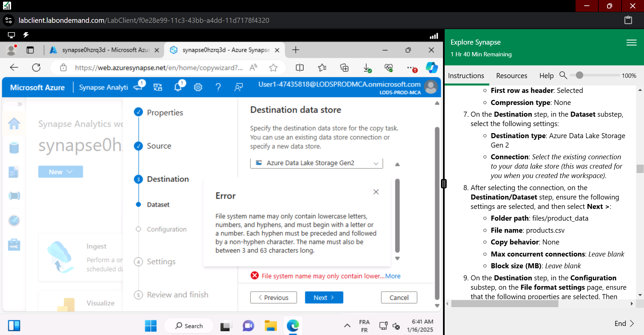Image resolution: width=644 pixels, height=335 pixels.
Task: Select the Settings wizard step
Action: pos(161,262)
